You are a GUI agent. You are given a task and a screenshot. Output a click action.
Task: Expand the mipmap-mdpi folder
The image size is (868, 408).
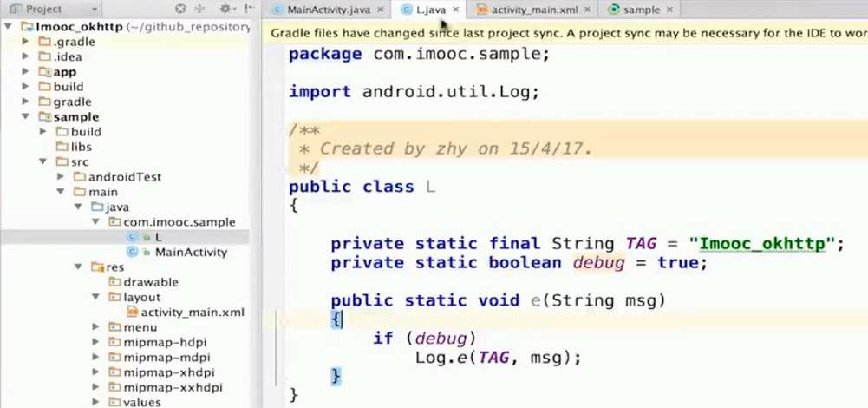pos(95,357)
